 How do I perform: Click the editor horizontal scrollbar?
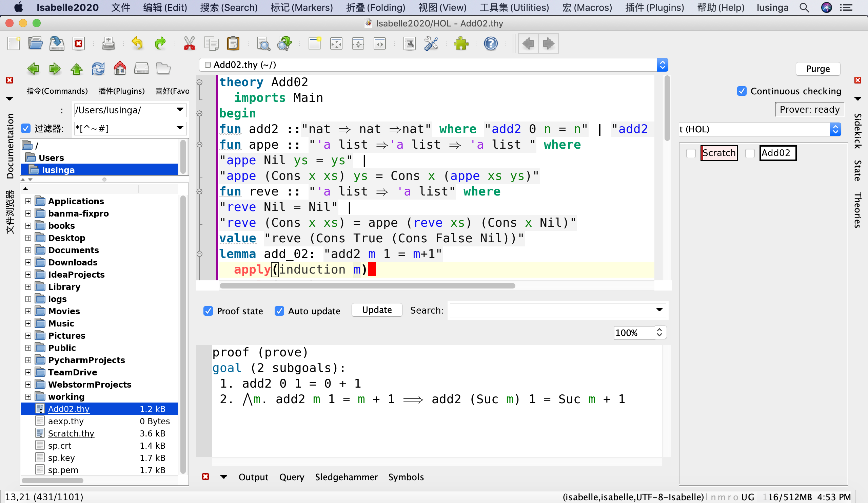coord(367,286)
